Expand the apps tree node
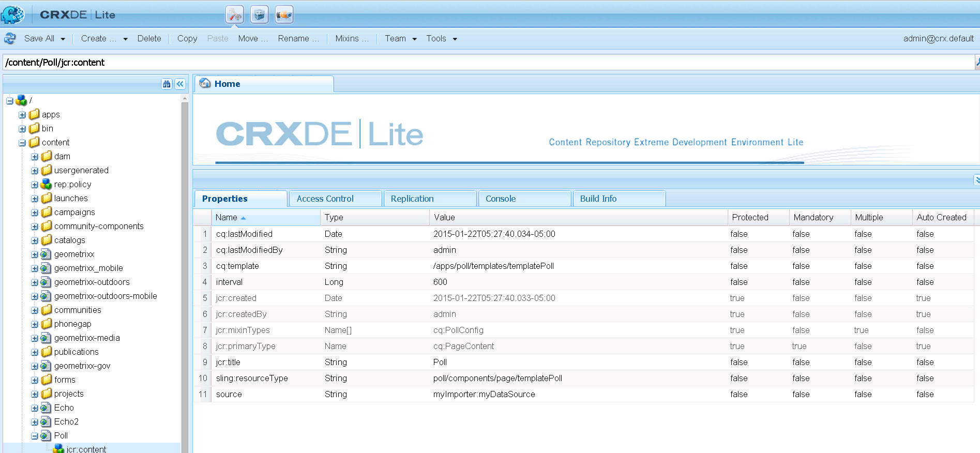Viewport: 980px width, 453px height. click(x=22, y=115)
